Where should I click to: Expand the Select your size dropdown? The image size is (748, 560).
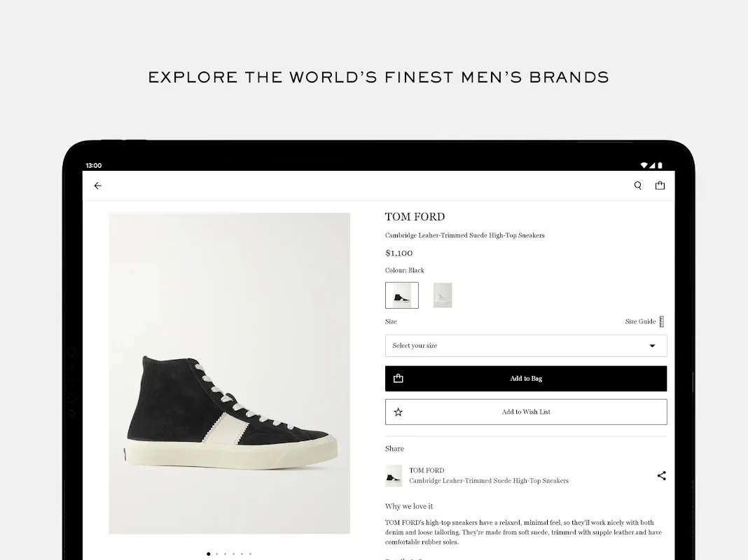point(518,346)
